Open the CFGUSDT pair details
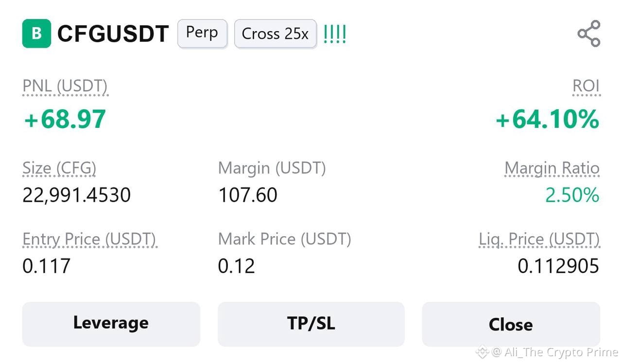This screenshot has height=364, width=622. 113,34
